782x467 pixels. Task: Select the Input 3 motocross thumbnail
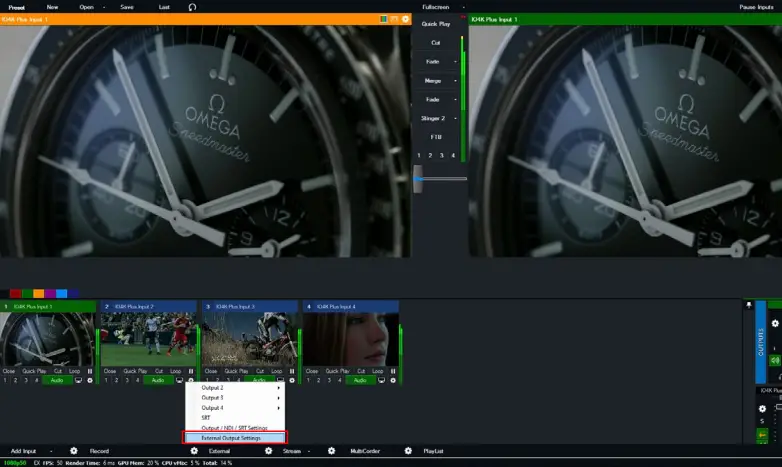[x=250, y=339]
